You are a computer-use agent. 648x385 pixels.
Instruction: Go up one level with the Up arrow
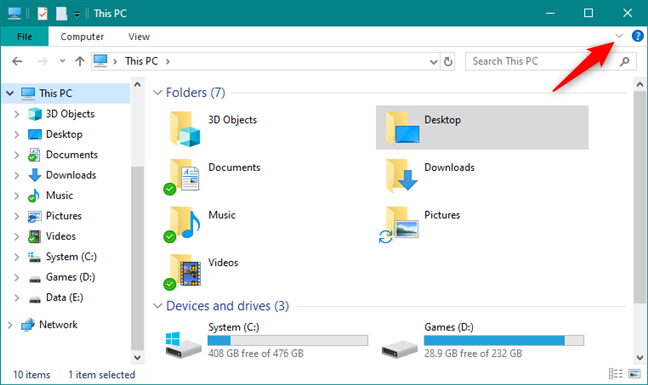pyautogui.click(x=80, y=62)
